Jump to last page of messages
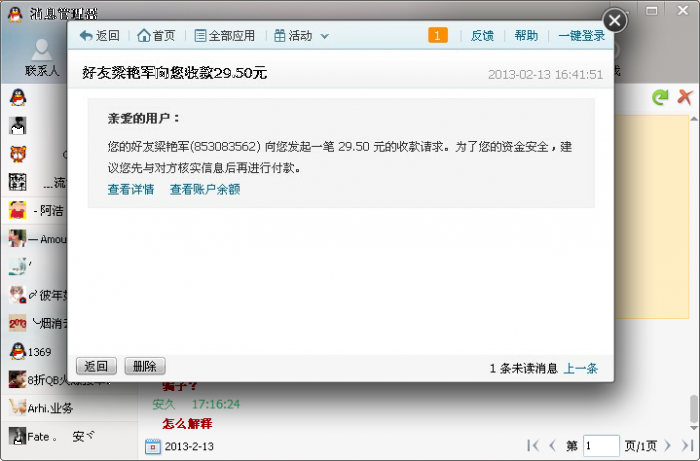This screenshot has width=700, height=461. point(687,445)
